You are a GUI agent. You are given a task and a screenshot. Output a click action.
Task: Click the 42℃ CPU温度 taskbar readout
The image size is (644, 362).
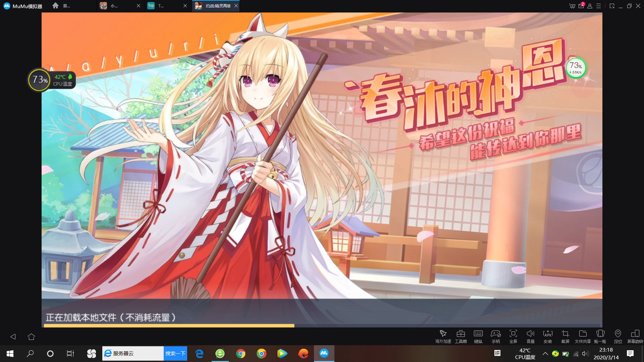click(x=525, y=354)
